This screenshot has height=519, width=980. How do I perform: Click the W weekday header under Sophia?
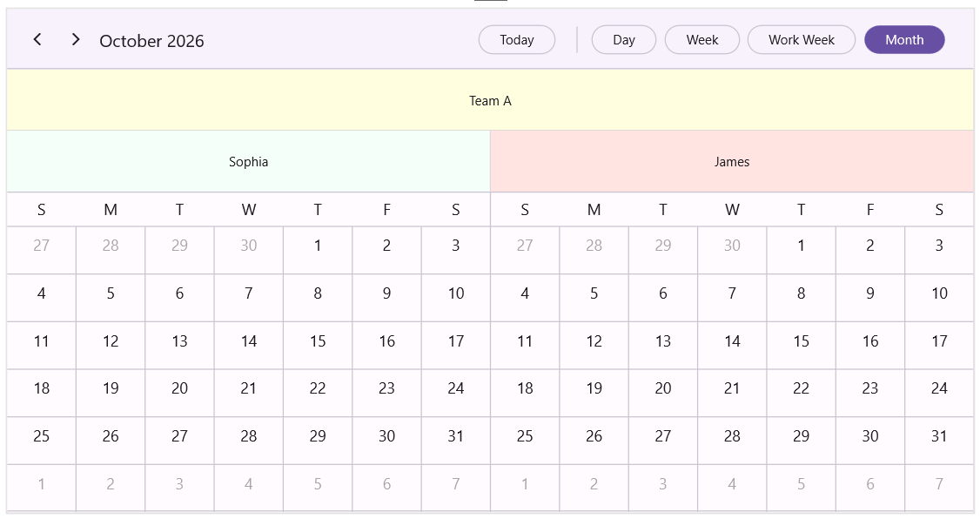pyautogui.click(x=249, y=210)
